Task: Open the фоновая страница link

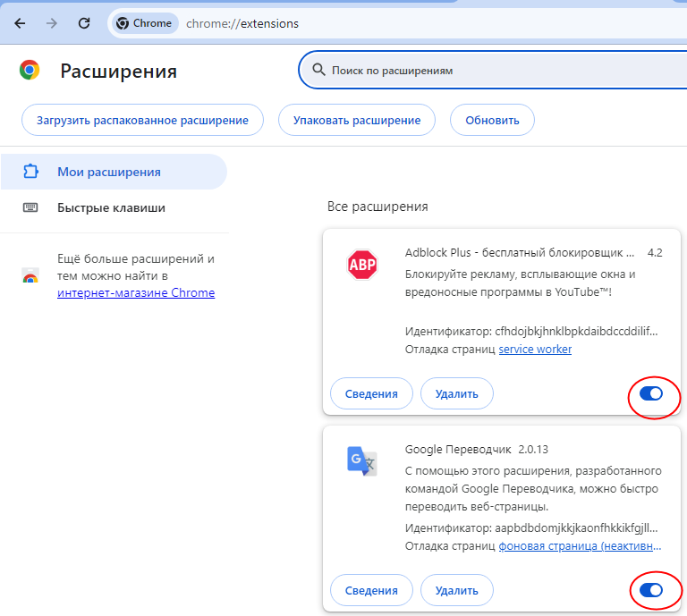Action: (580, 546)
